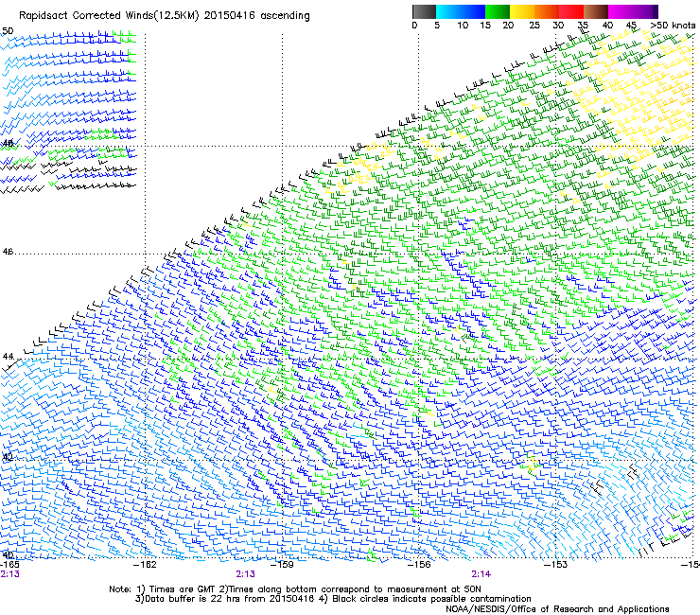Click the gray 0-5 knots color swatch

[x=424, y=11]
